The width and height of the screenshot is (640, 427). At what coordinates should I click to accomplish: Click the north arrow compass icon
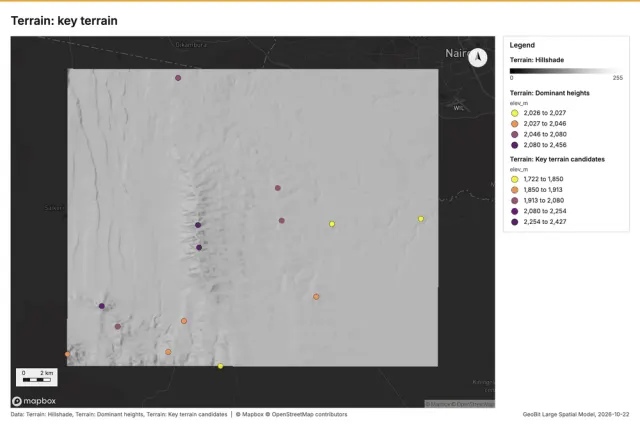478,57
